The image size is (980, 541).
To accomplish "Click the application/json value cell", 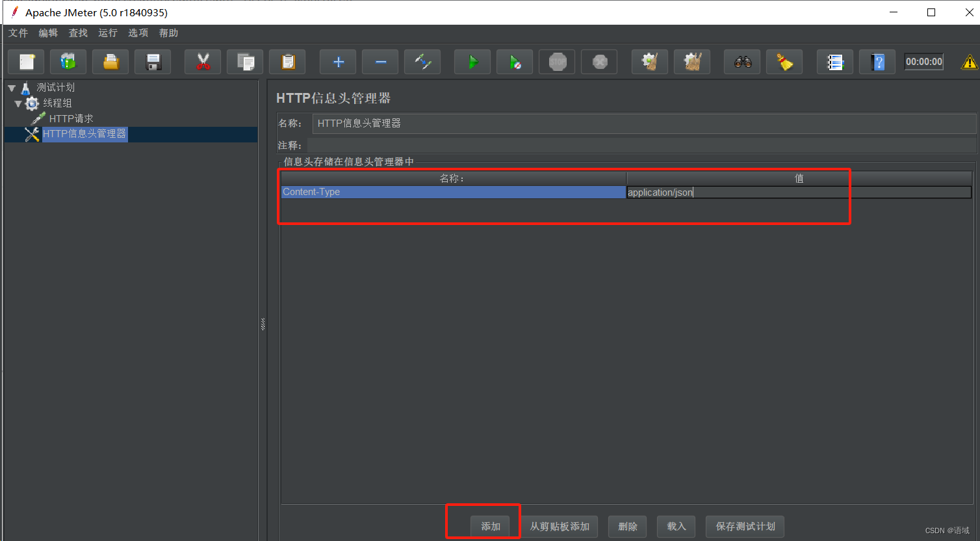I will 799,192.
